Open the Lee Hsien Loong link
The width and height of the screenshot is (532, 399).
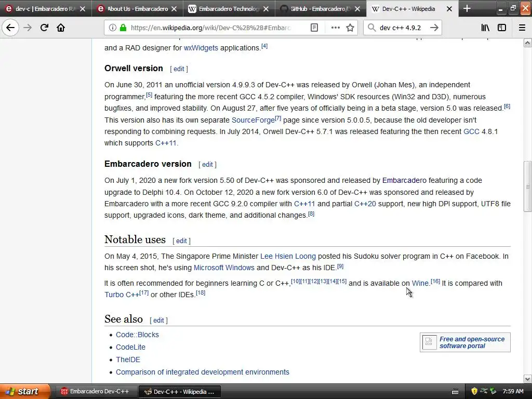coord(288,257)
